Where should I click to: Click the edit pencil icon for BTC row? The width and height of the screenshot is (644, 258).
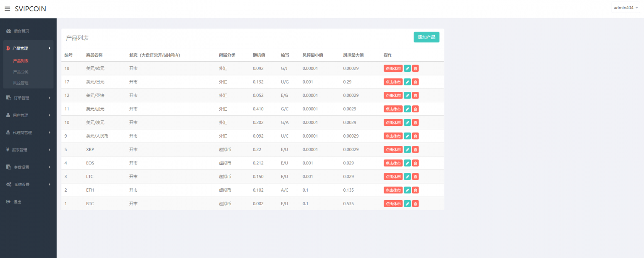click(407, 203)
